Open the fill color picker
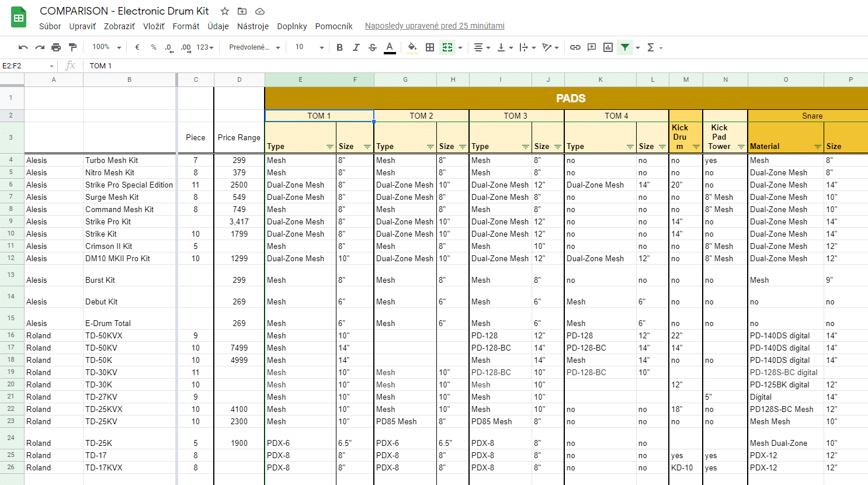 (x=412, y=47)
